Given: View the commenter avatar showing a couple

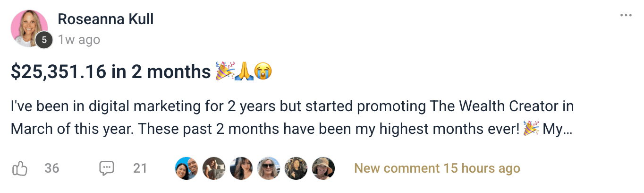Looking at the screenshot, I should pyautogui.click(x=186, y=168).
